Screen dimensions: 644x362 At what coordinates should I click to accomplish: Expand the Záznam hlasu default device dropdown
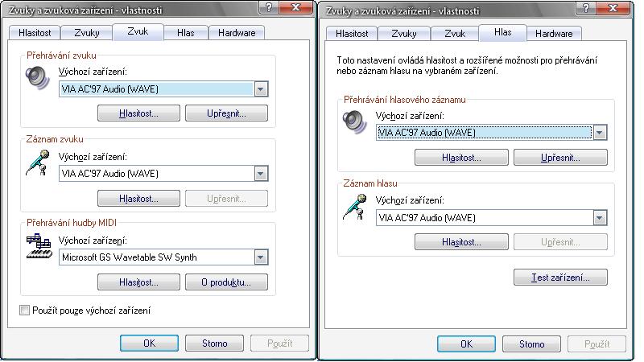pyautogui.click(x=599, y=217)
